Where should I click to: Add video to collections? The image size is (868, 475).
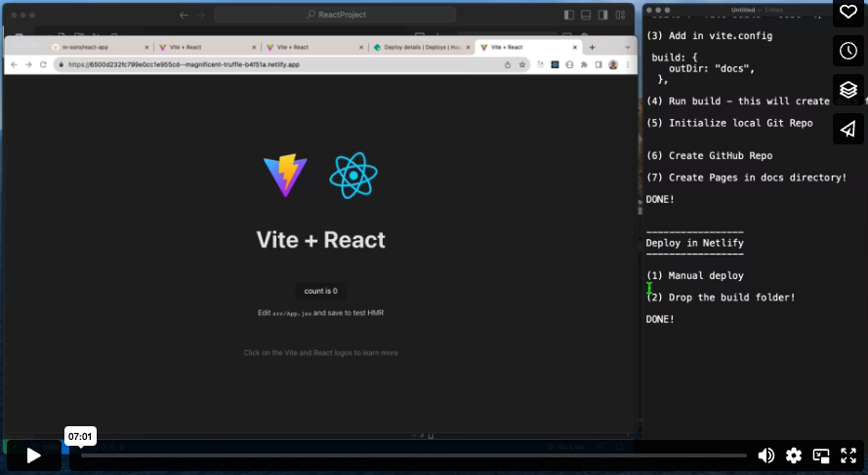click(x=848, y=90)
